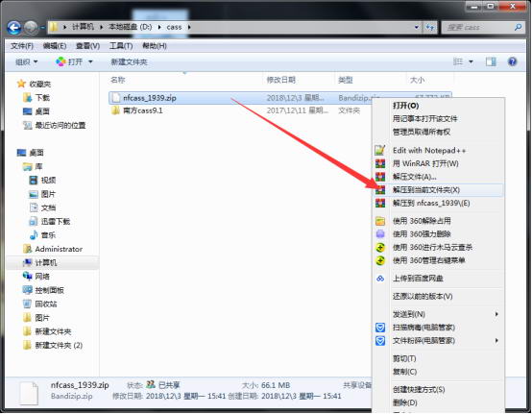This screenshot has height=414, width=532.
Task: Click the Notepad++ icon in context menu
Action: pos(380,150)
